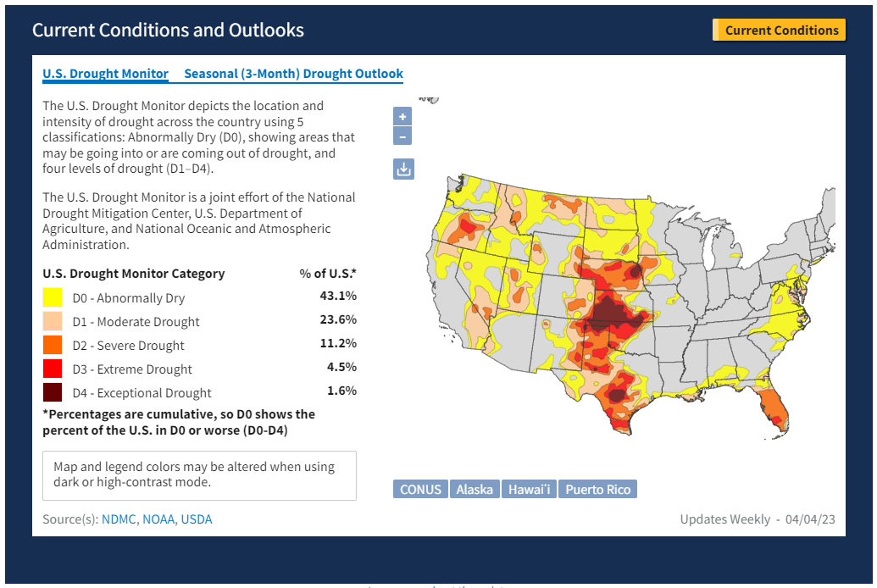Open the NDMC source link
877x588 pixels.
[119, 519]
